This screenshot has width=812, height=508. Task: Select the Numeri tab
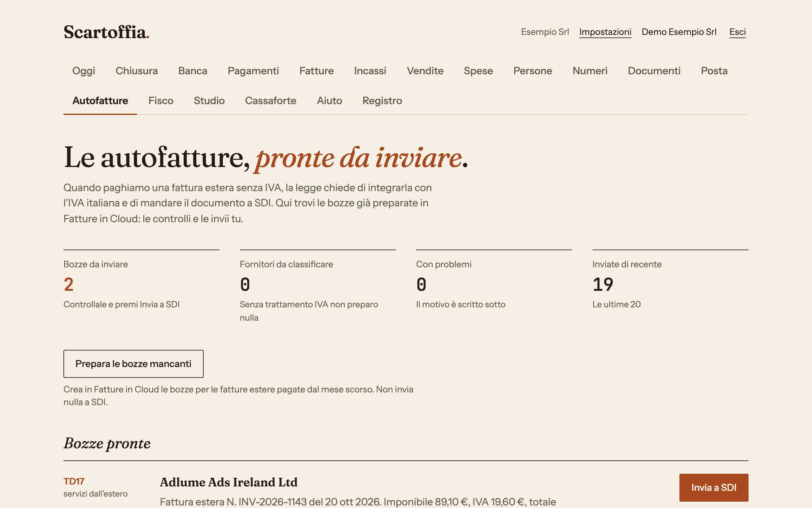(x=590, y=71)
